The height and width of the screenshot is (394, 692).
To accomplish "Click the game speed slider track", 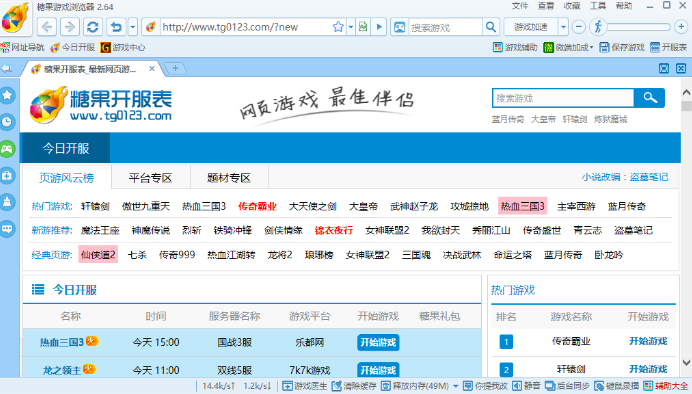I will [x=639, y=27].
